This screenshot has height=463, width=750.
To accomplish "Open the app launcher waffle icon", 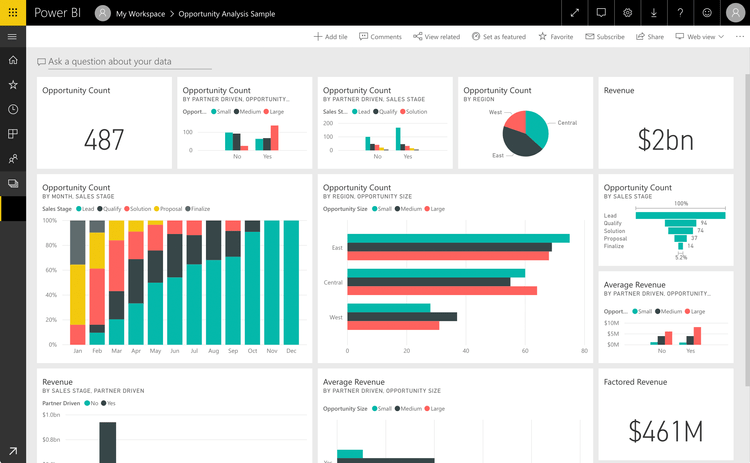I will coord(13,13).
